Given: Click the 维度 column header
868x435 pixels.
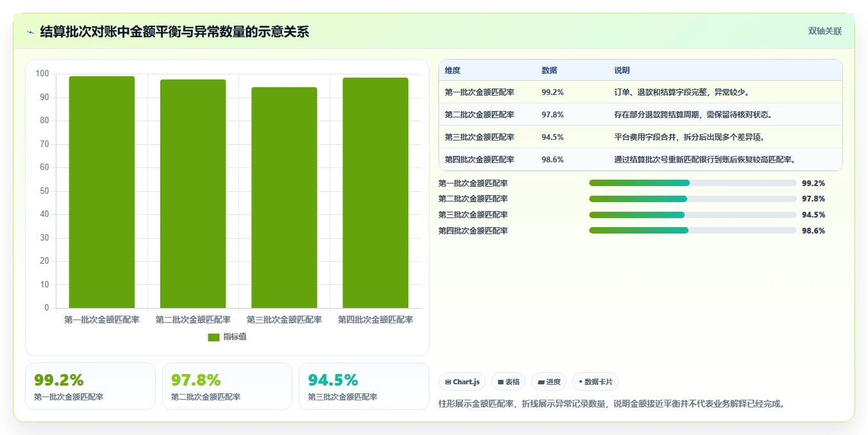Looking at the screenshot, I should click(453, 71).
